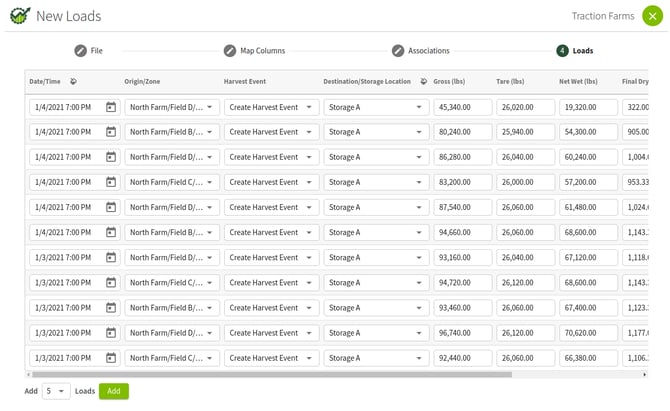Go to the Map Columns step
The image size is (670, 411).
[x=262, y=51]
